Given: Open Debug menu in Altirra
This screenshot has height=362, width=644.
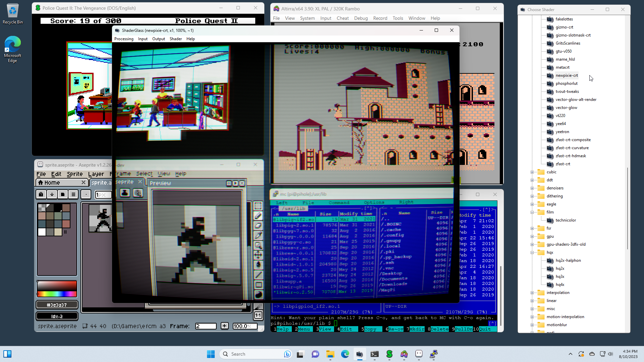Looking at the screenshot, I should [x=361, y=18].
